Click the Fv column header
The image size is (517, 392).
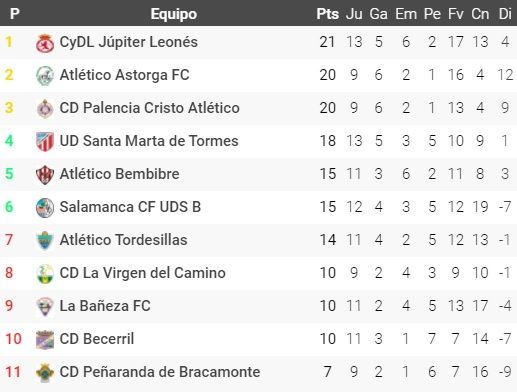point(456,14)
